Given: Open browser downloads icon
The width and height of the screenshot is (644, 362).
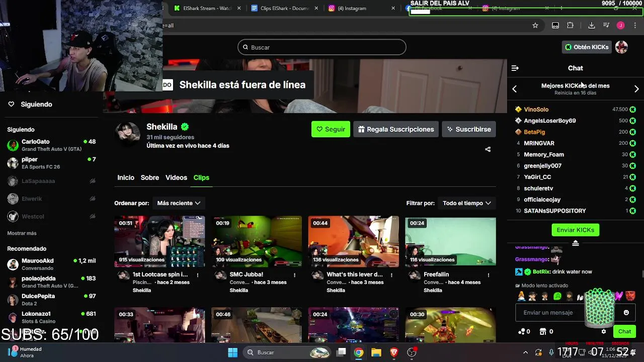Looking at the screenshot, I should point(592,26).
